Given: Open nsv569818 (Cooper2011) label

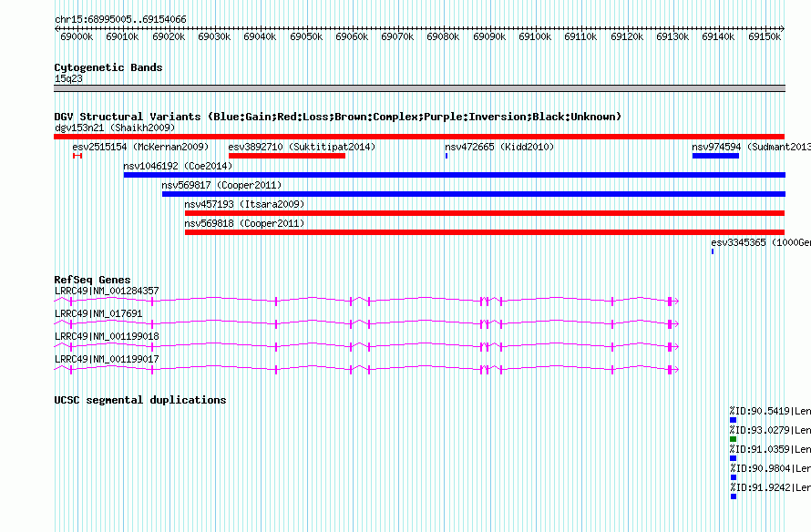Looking at the screenshot, I should point(244,223).
